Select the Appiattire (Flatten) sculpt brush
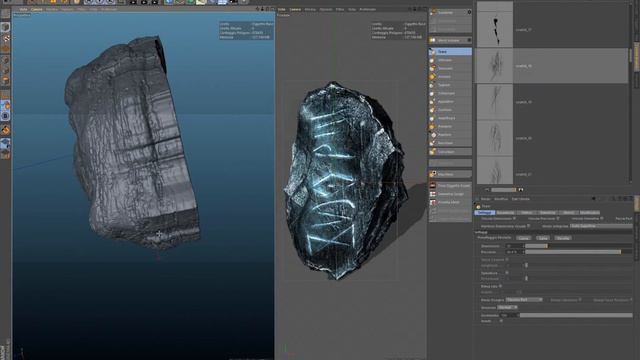This screenshot has height=360, width=640. click(x=450, y=102)
